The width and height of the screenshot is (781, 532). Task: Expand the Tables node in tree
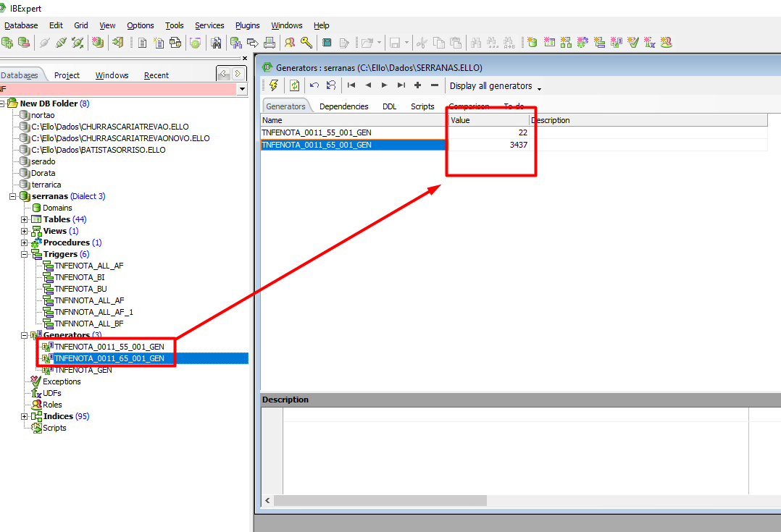(x=25, y=219)
